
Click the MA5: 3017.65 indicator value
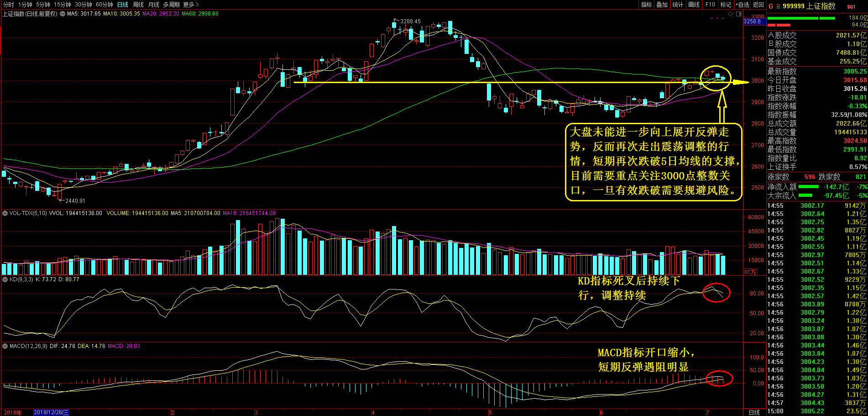[x=84, y=14]
